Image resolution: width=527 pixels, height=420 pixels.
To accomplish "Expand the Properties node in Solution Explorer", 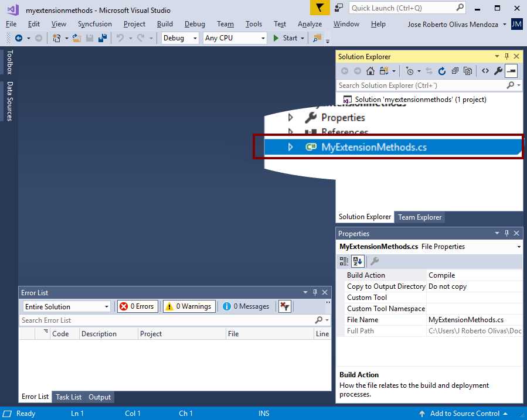I will [x=291, y=118].
